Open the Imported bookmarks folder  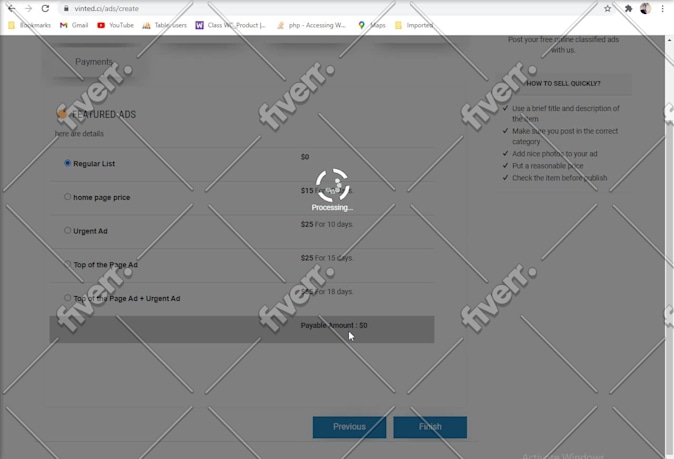[414, 25]
